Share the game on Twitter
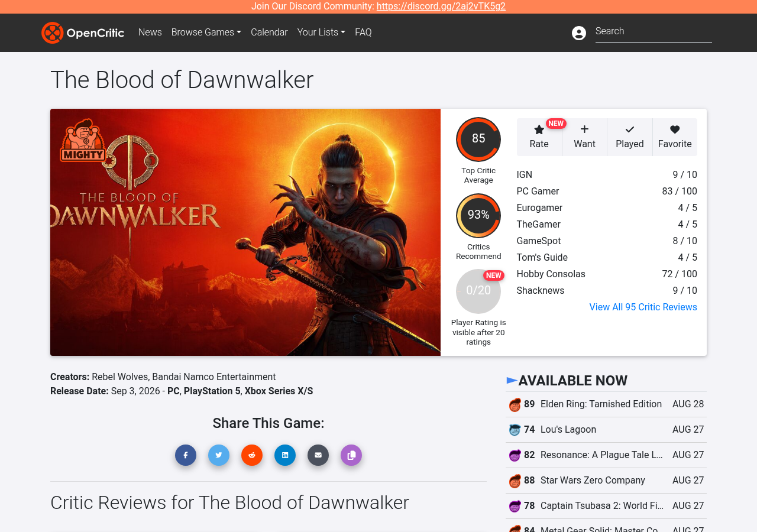 pyautogui.click(x=219, y=455)
